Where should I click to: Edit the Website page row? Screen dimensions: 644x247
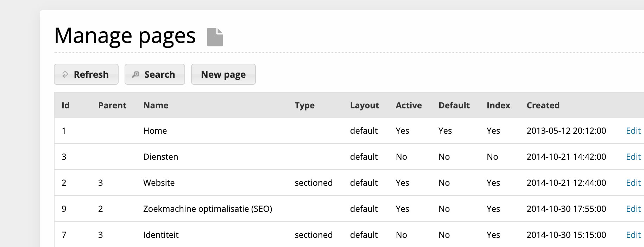tap(633, 183)
